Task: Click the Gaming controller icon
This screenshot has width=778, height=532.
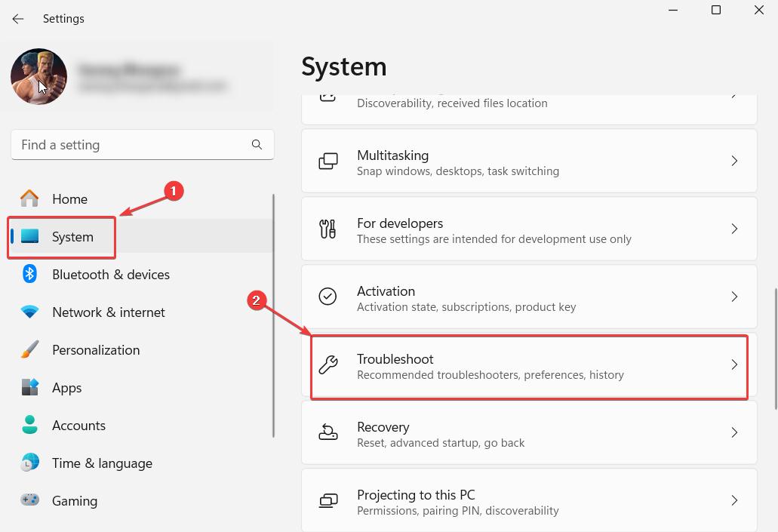Action: pyautogui.click(x=29, y=501)
